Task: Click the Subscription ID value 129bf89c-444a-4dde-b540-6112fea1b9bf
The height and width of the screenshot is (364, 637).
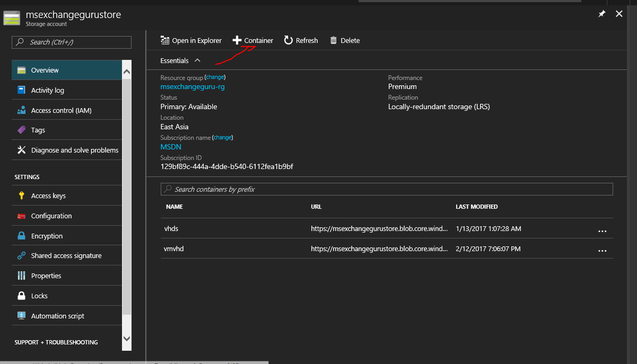Action: [x=227, y=167]
